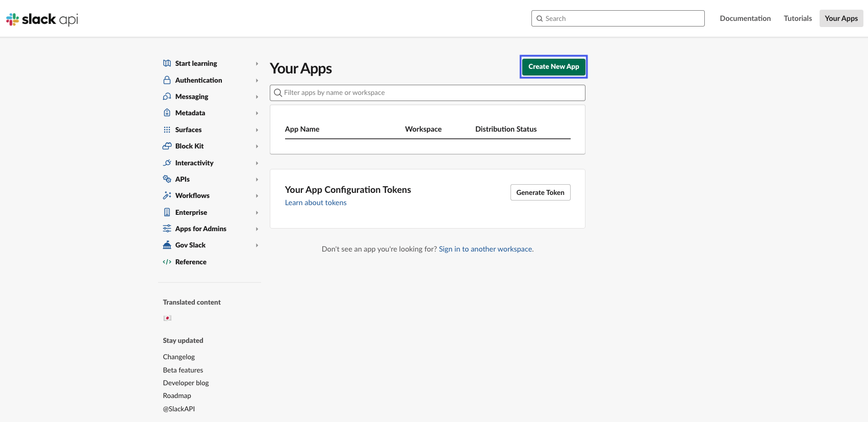Viewport: 868px width, 422px height.
Task: Open Apps for Admins sidebar entry
Action: pyautogui.click(x=200, y=229)
